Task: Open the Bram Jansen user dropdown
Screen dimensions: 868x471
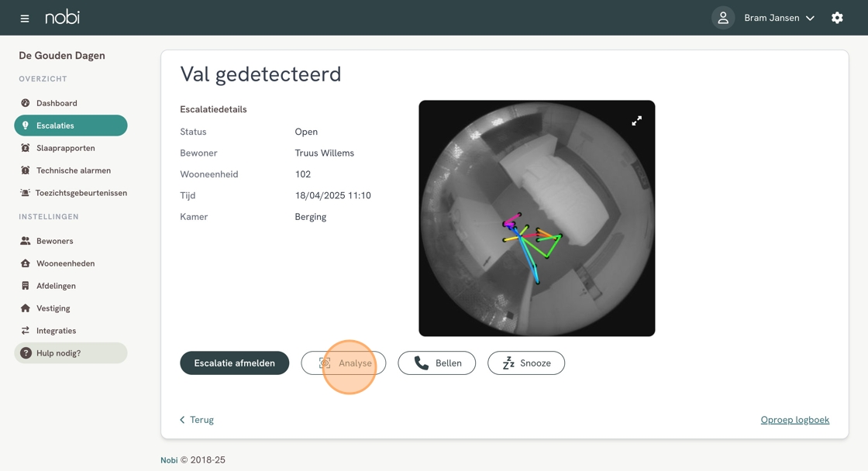Action: pyautogui.click(x=779, y=18)
